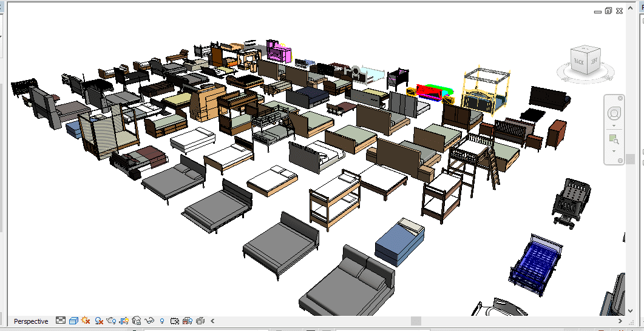Viewport: 644px width, 331px height.
Task: Toggle Sun Path in view control bar
Action: pyautogui.click(x=86, y=321)
